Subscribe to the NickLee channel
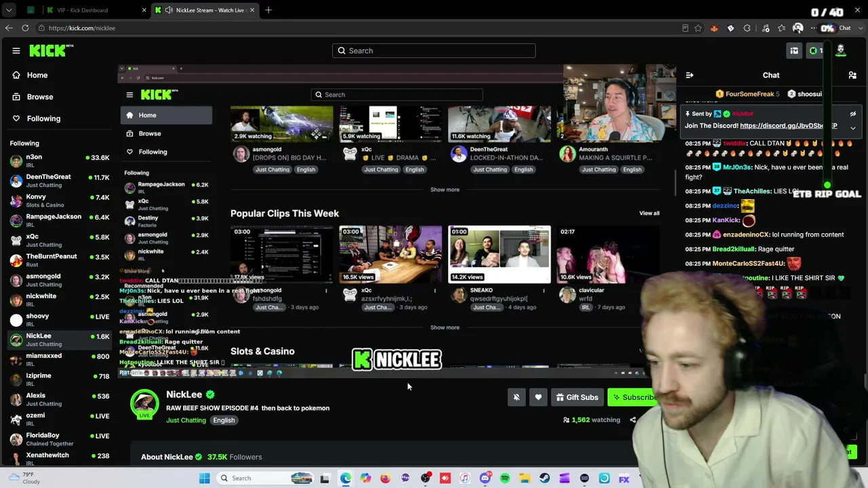The height and width of the screenshot is (488, 868). click(x=633, y=397)
